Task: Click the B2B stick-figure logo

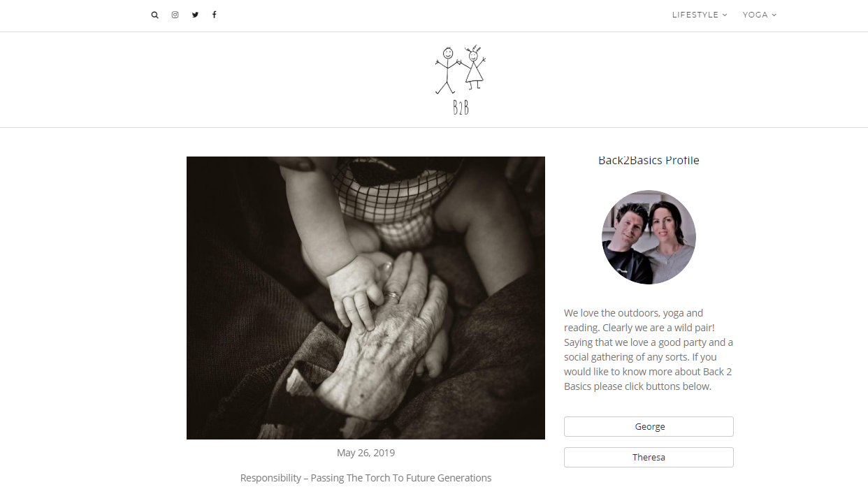Action: coord(460,80)
